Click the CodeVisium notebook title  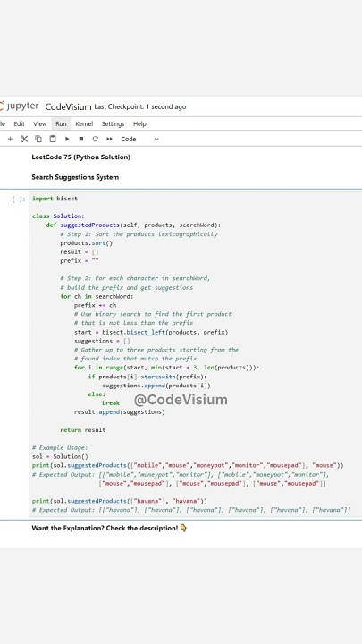pos(68,106)
